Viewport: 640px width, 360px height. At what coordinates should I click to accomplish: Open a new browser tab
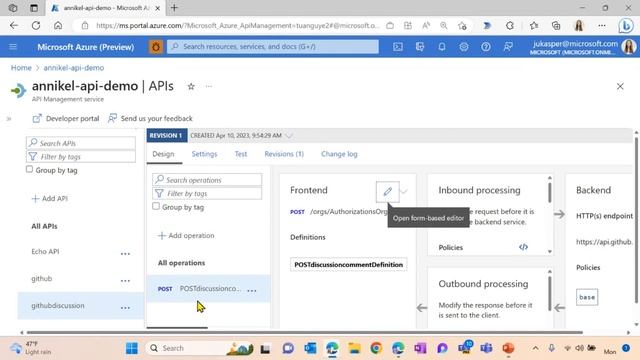tap(174, 8)
